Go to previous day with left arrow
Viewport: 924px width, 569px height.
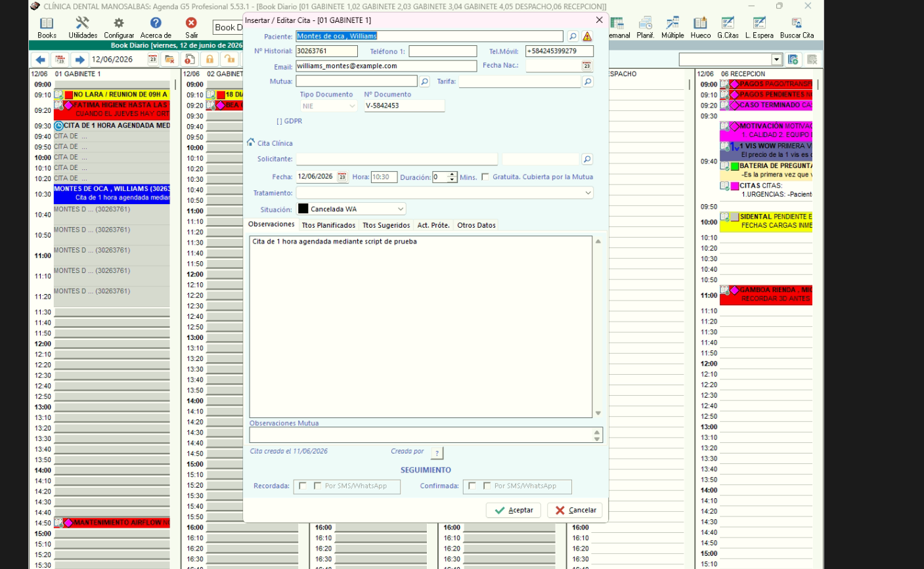pos(40,60)
